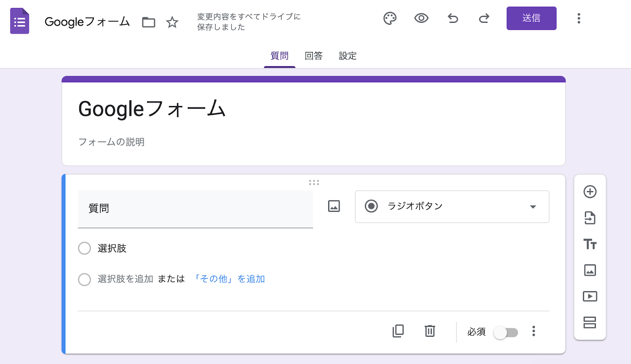Open the theme customization palette
The width and height of the screenshot is (631, 364).
[390, 18]
